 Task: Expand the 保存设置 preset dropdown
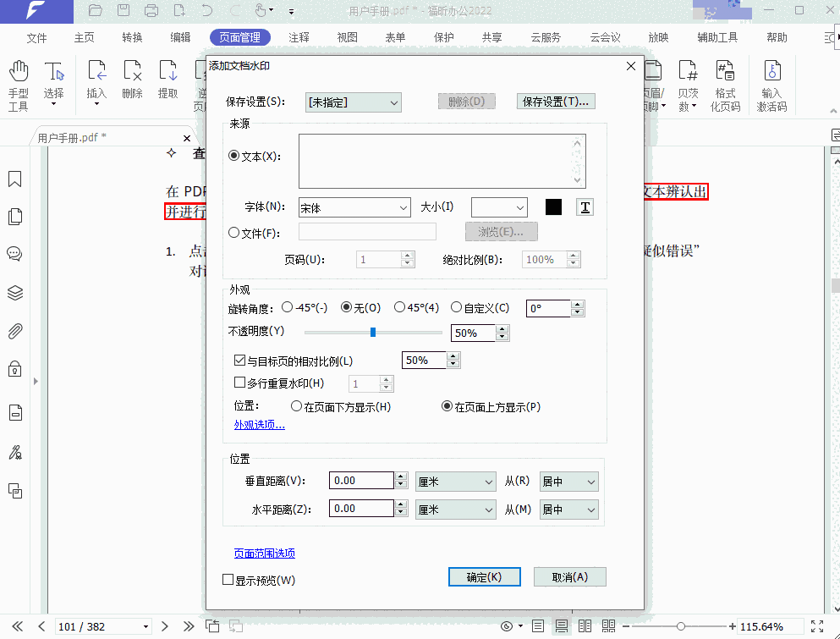tap(353, 102)
